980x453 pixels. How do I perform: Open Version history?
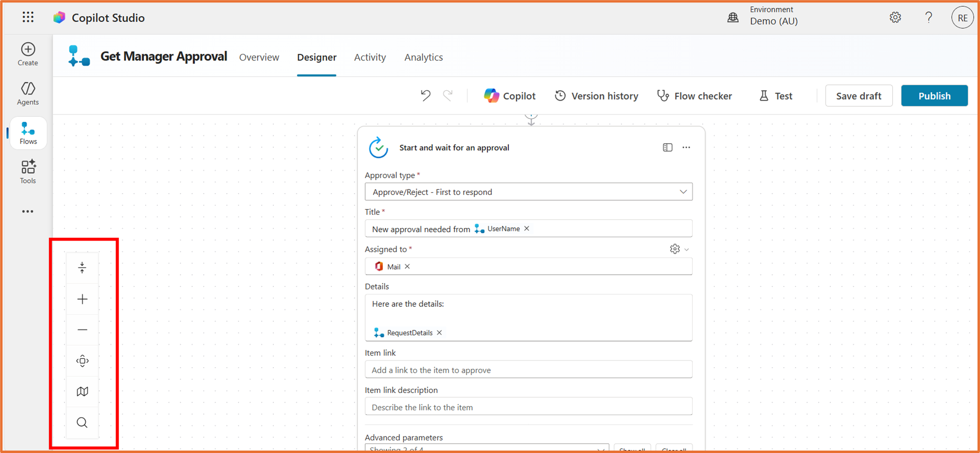point(596,96)
